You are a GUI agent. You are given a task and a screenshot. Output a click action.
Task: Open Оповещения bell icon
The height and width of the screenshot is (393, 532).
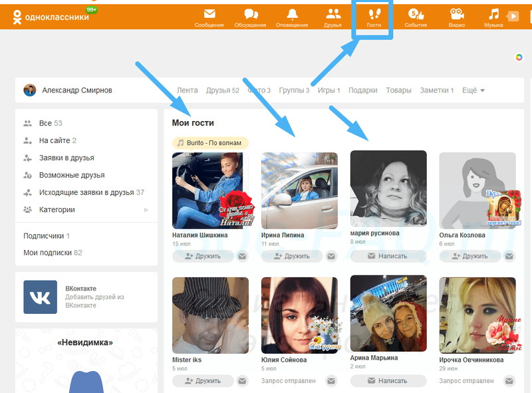292,14
